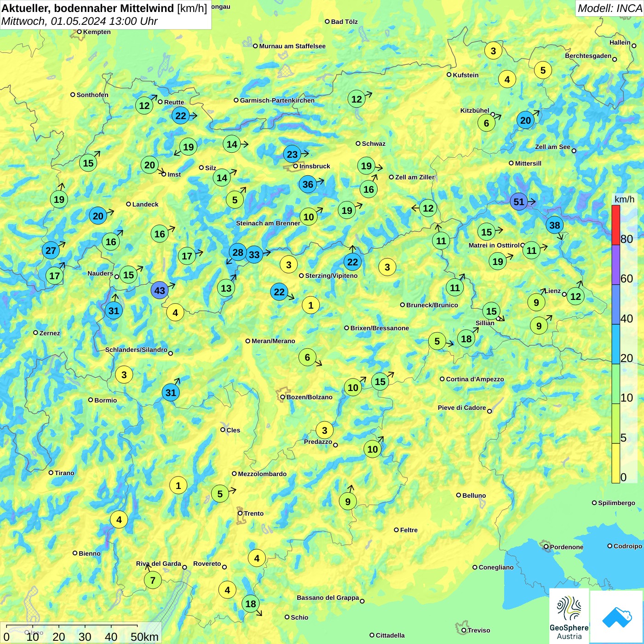This screenshot has width=644, height=644.
Task: Click the Trento city label
Action: (x=253, y=513)
